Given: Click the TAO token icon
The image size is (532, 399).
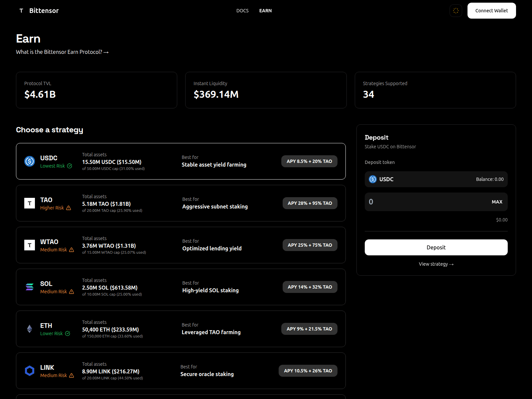Looking at the screenshot, I should (30, 203).
